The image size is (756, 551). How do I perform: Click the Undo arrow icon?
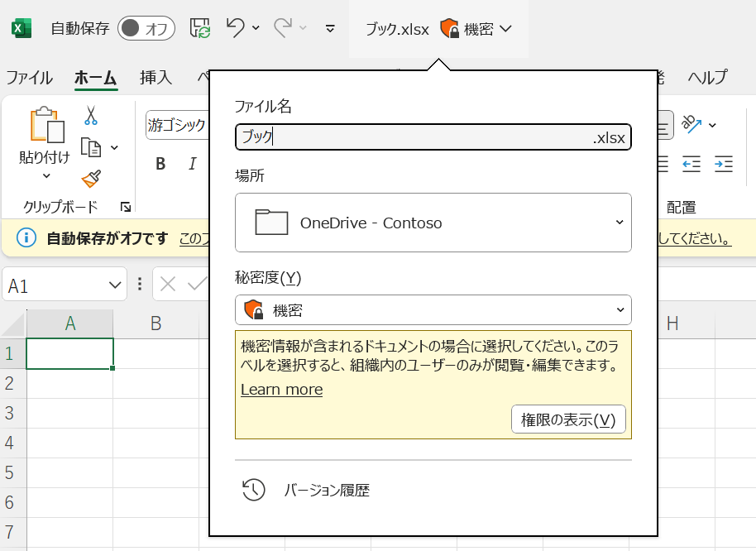pos(236,27)
